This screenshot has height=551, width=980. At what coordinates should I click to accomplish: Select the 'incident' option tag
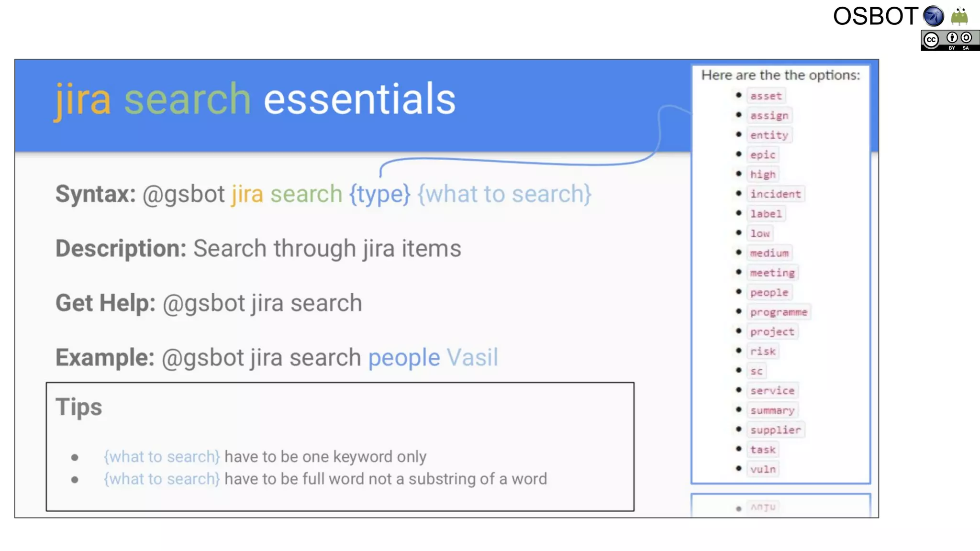775,194
